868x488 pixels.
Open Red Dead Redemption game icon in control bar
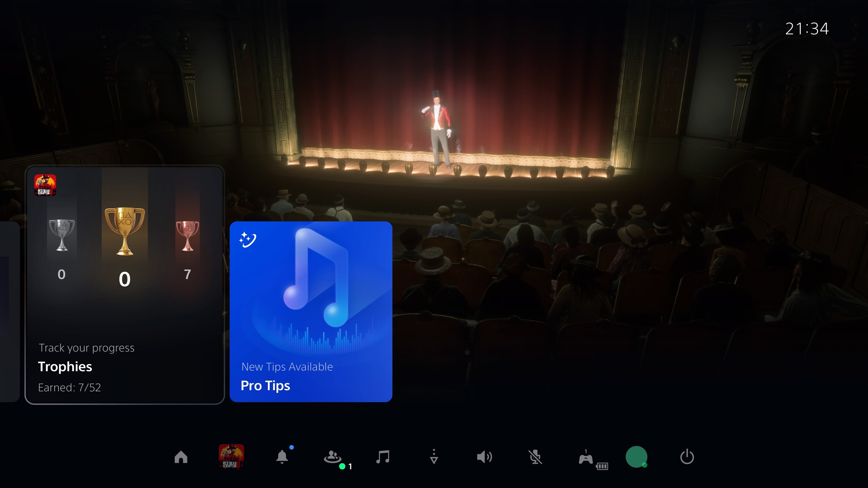pos(231,457)
